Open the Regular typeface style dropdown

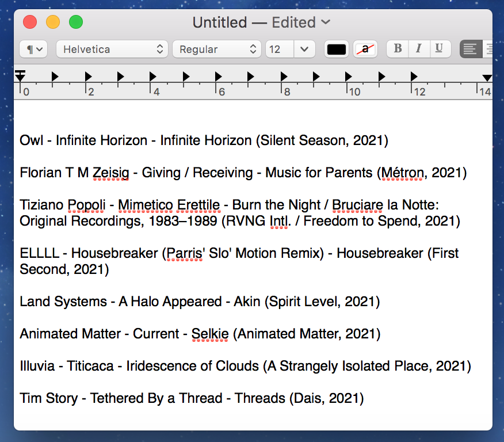coord(217,49)
